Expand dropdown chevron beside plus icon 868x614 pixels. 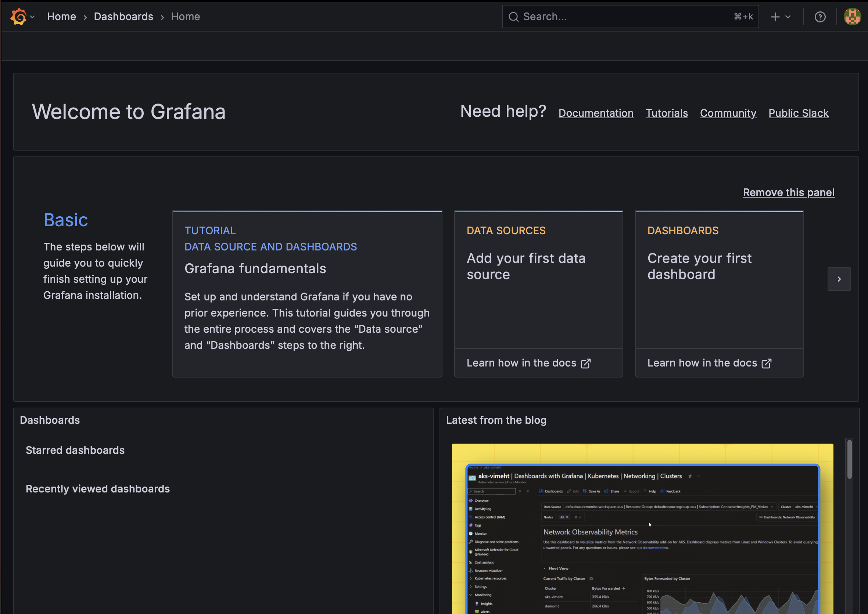(x=788, y=17)
